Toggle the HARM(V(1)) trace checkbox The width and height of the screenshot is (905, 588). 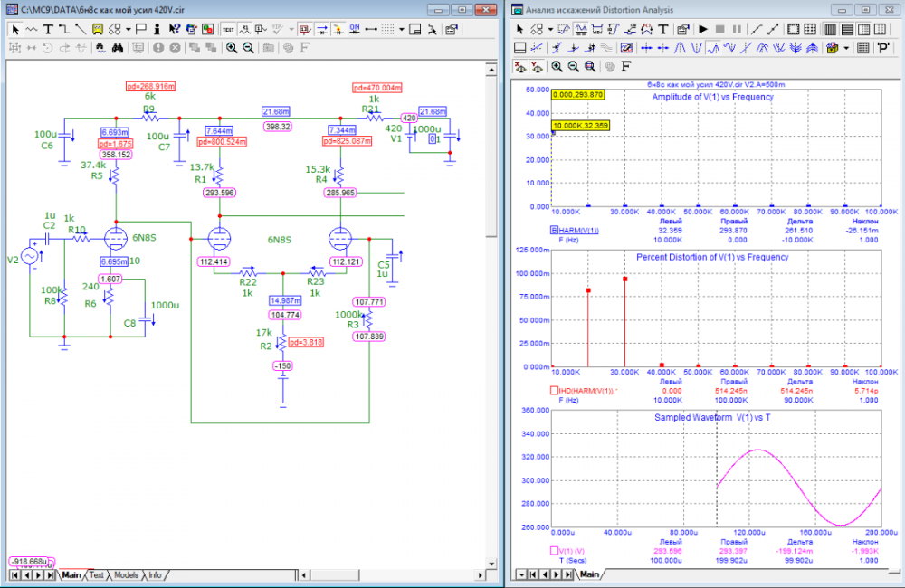tap(554, 230)
